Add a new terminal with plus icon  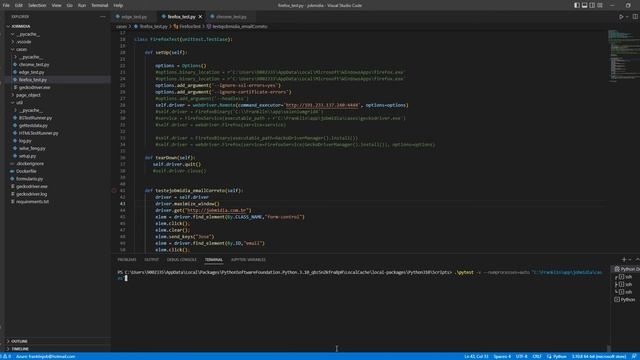click(x=624, y=260)
